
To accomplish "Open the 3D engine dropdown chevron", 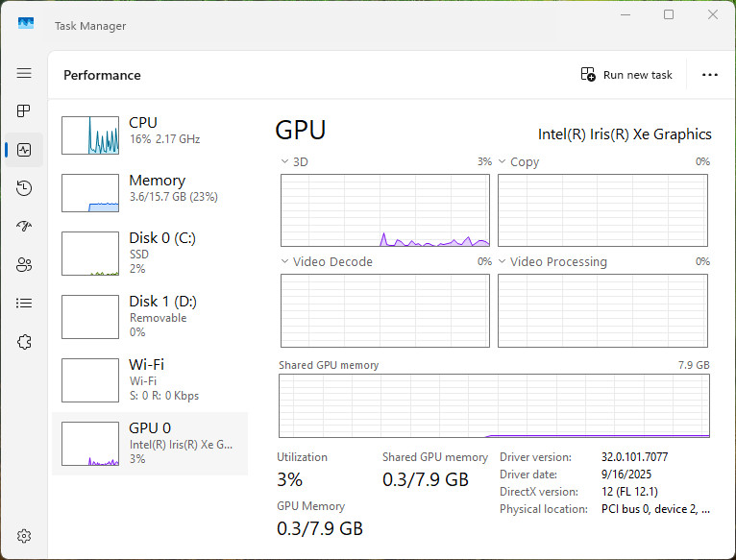I will click(x=284, y=161).
